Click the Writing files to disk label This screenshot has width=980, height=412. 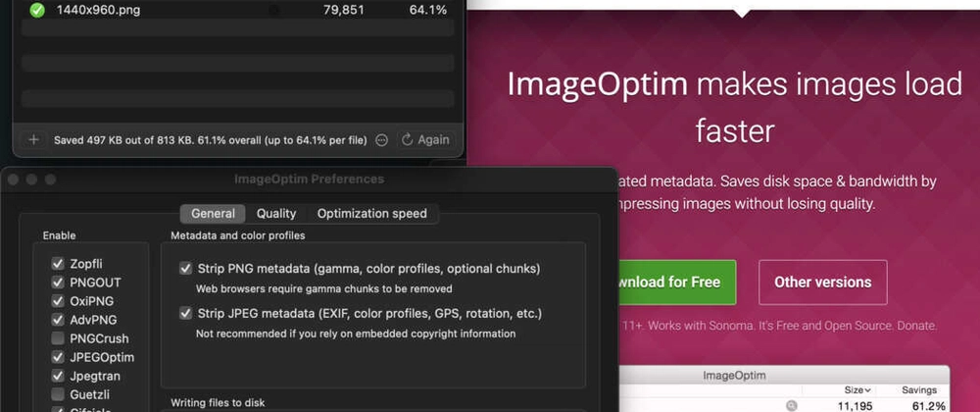pos(218,402)
